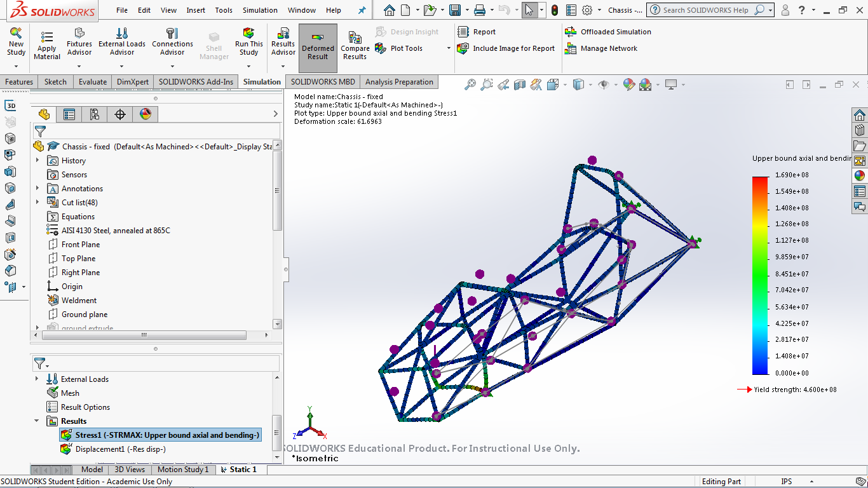Click the stress color legend bar
868x488 pixels.
point(760,275)
